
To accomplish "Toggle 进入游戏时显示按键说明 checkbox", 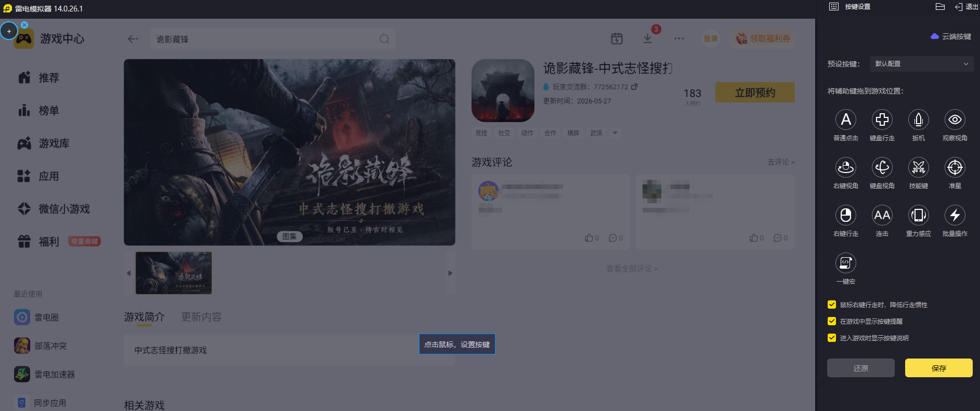I will coord(832,338).
